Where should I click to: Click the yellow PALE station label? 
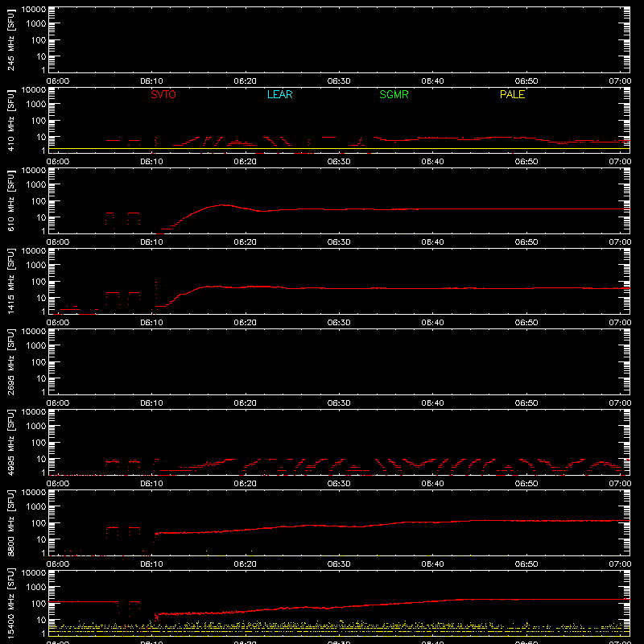(x=512, y=94)
